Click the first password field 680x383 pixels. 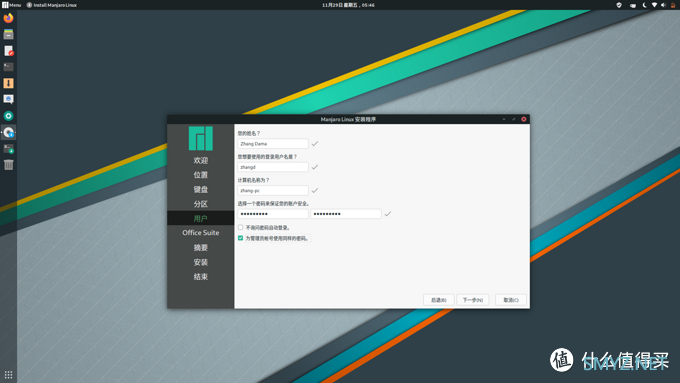tap(273, 214)
